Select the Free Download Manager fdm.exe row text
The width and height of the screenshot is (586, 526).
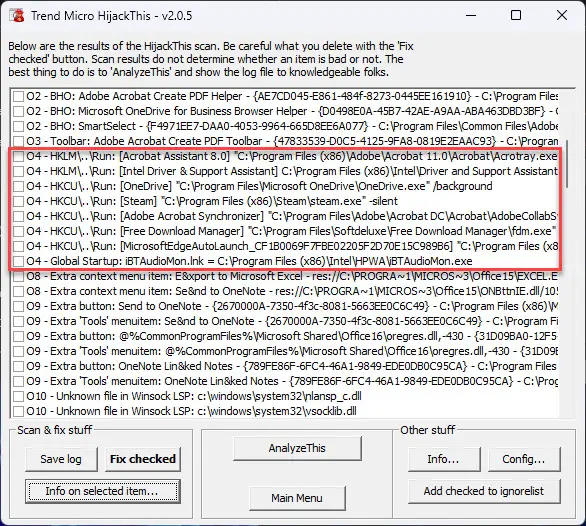(292, 231)
